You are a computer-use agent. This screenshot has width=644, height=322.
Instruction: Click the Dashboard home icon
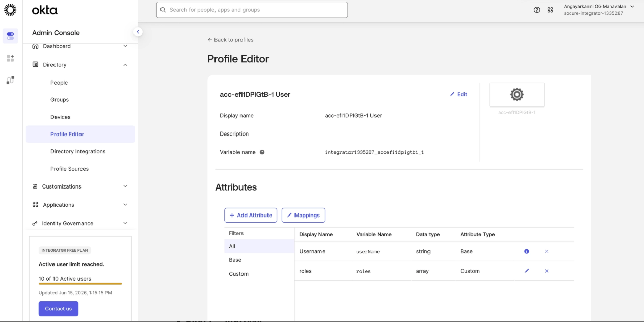(35, 46)
